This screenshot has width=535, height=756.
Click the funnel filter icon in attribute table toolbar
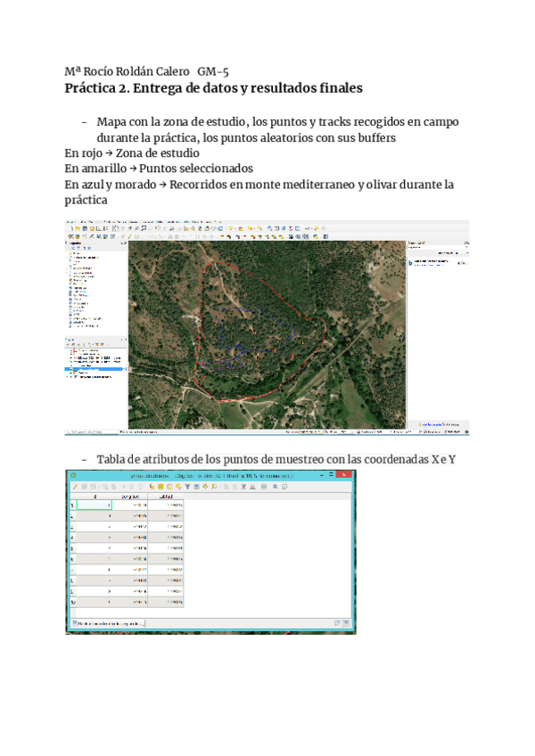click(190, 487)
